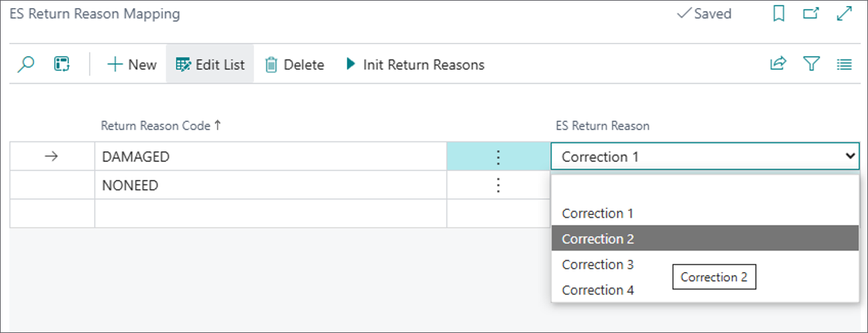Open the three-dot menu for the NONEED row
868x333 pixels.
(x=498, y=185)
